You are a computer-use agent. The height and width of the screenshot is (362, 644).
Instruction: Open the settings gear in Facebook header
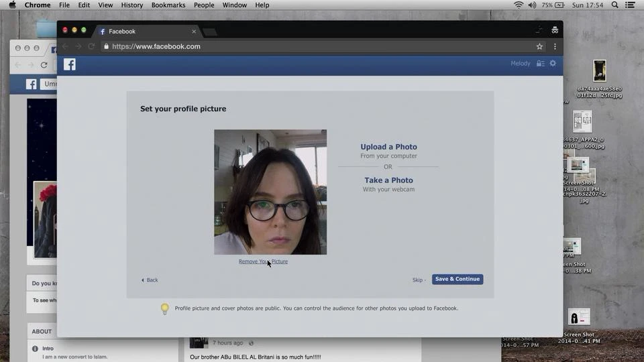click(x=553, y=63)
